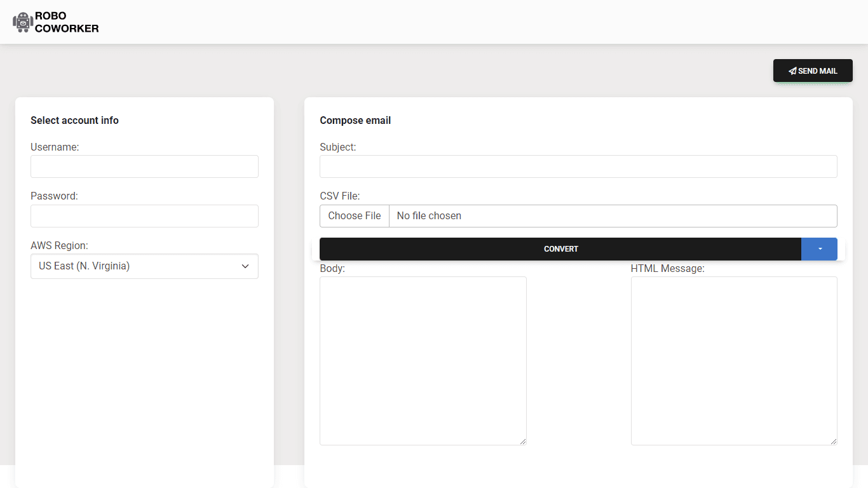Click the 'Select account info' heading
Screen dimensions: 868x488
point(74,120)
